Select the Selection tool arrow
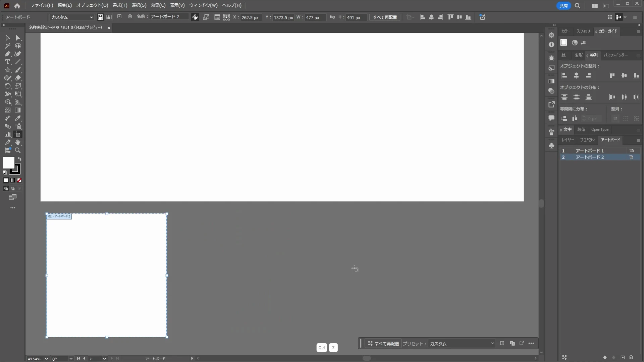Screen dimensions: 644x362 (8, 38)
